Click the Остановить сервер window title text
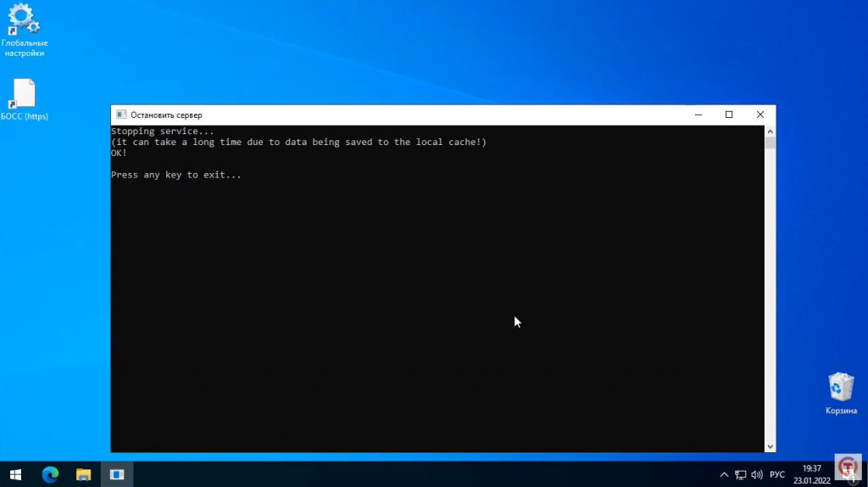 (166, 115)
